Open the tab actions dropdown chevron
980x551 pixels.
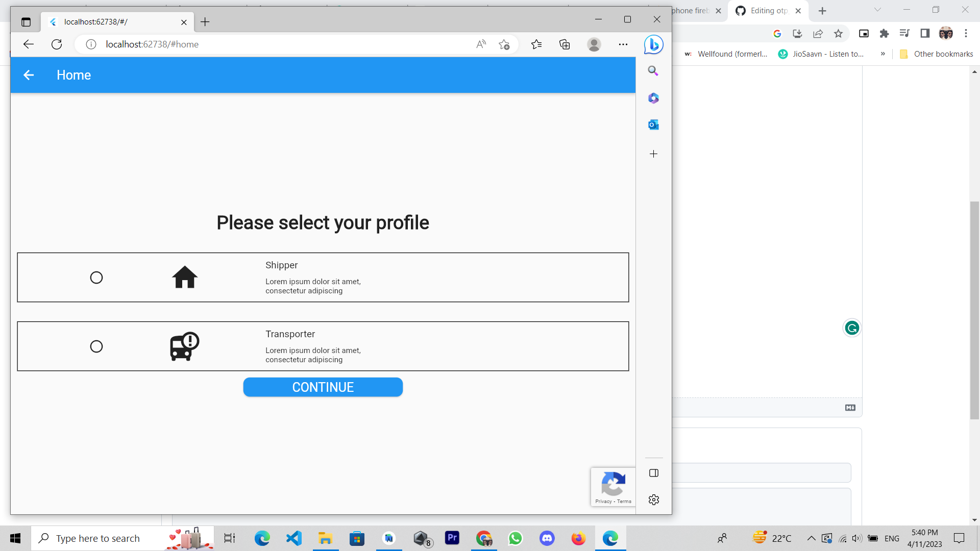click(877, 10)
